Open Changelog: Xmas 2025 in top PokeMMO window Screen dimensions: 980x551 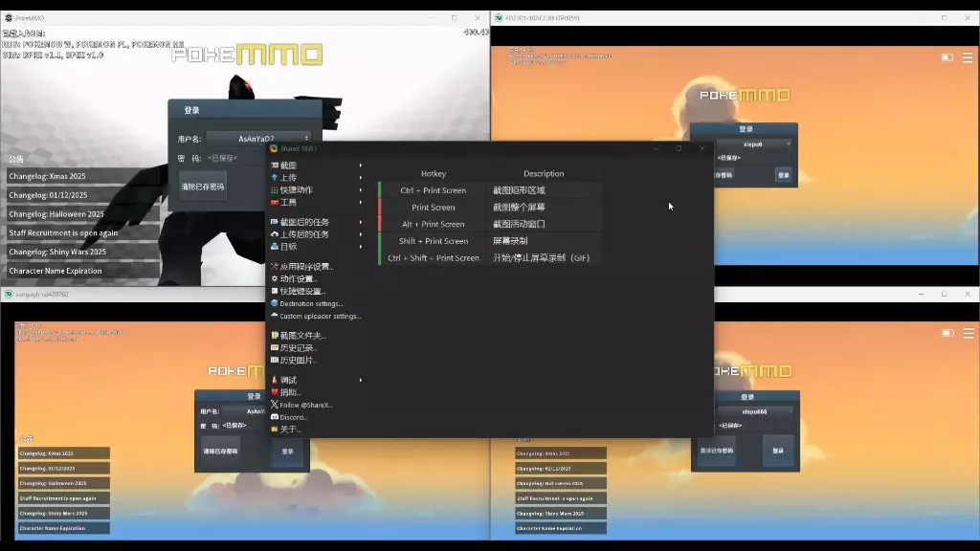[81, 176]
